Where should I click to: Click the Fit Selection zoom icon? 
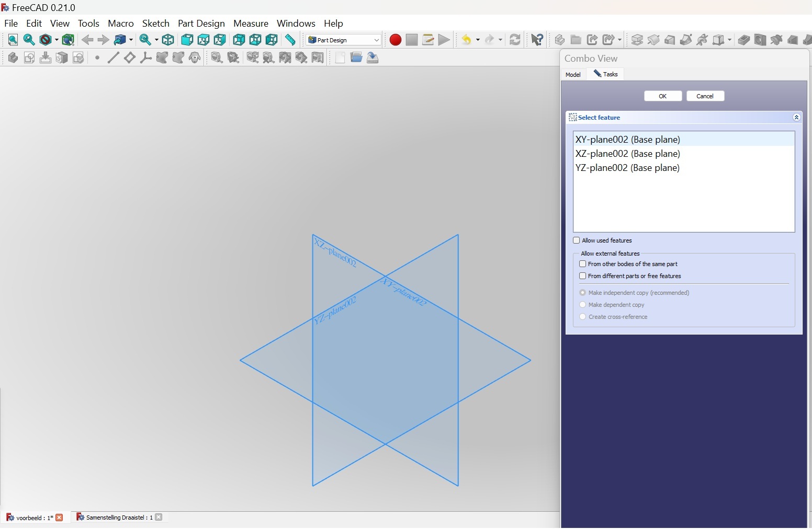tap(29, 40)
